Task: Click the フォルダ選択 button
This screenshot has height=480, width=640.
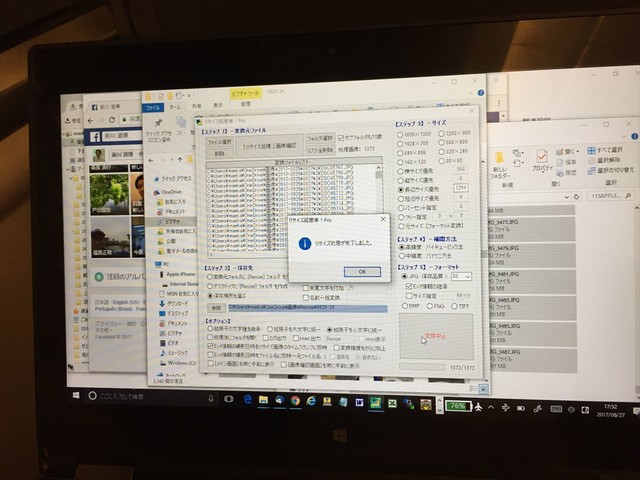Action: click(320, 138)
